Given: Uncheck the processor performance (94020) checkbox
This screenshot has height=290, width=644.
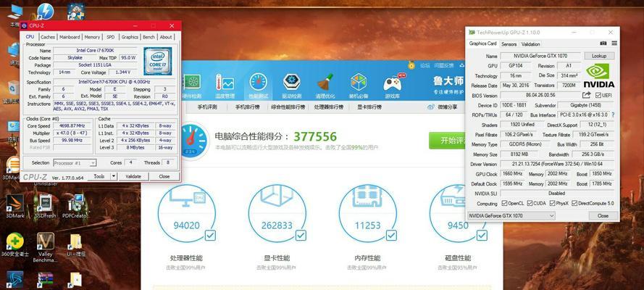Looking at the screenshot, I should coord(210,236).
